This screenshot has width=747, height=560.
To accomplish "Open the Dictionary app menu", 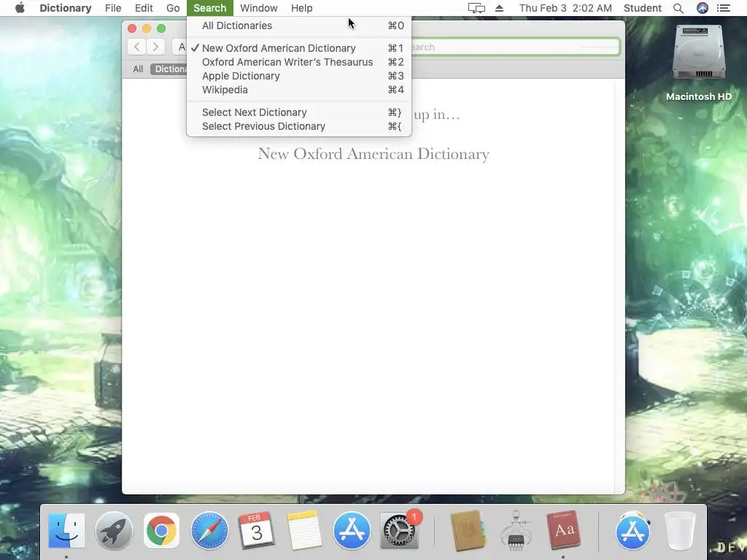I will coord(65,8).
